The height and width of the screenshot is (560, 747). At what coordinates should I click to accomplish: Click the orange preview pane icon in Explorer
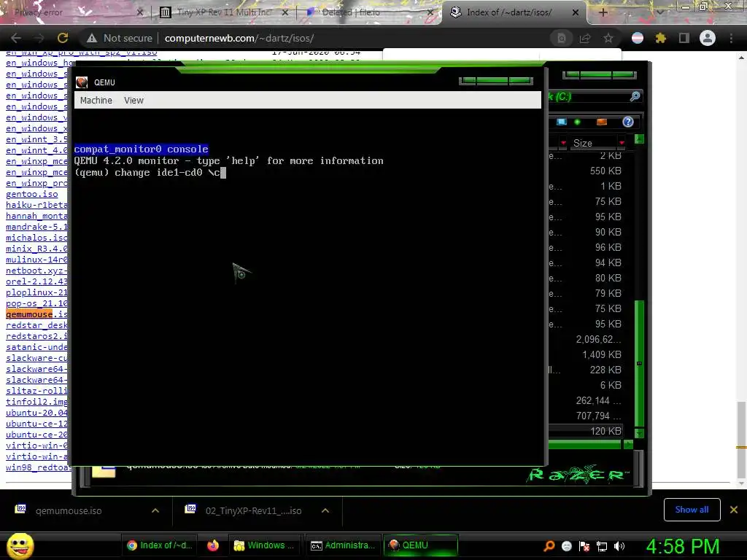[602, 122]
